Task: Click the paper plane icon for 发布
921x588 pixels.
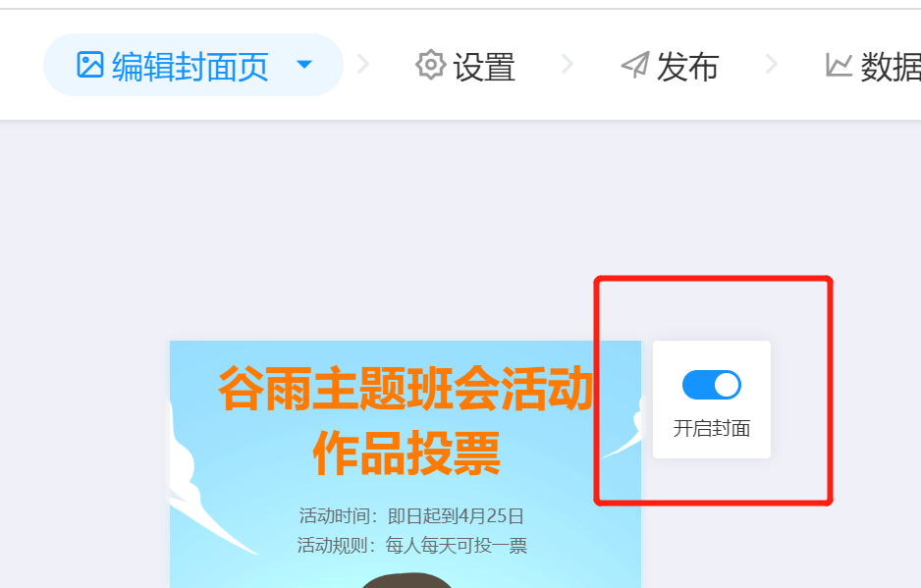Action: 635,65
